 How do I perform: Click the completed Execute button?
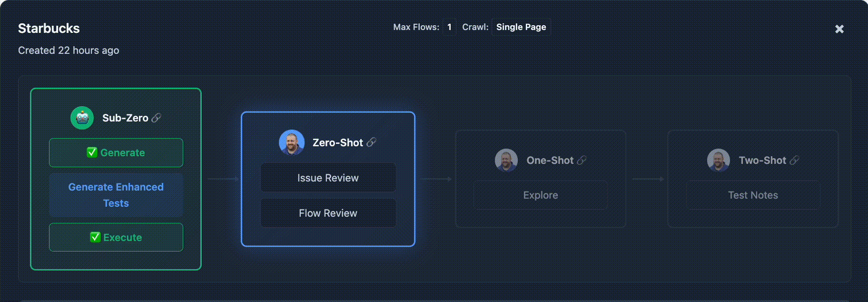pos(116,237)
